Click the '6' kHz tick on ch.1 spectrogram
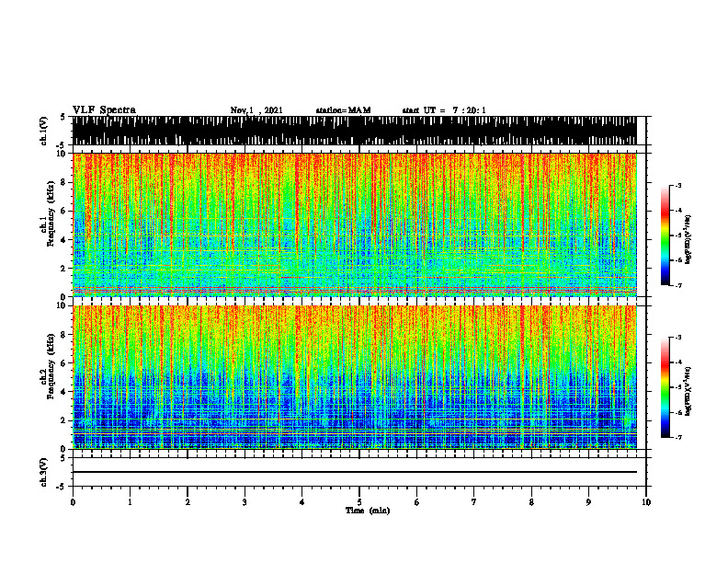Screen dimensions: 728x563 [x=64, y=211]
